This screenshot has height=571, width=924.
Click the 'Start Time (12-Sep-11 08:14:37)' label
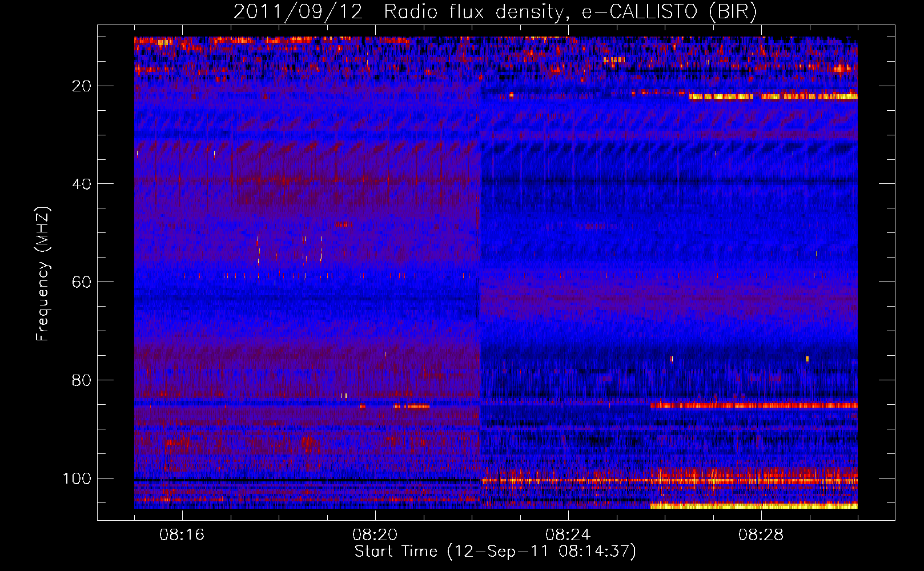coord(495,552)
